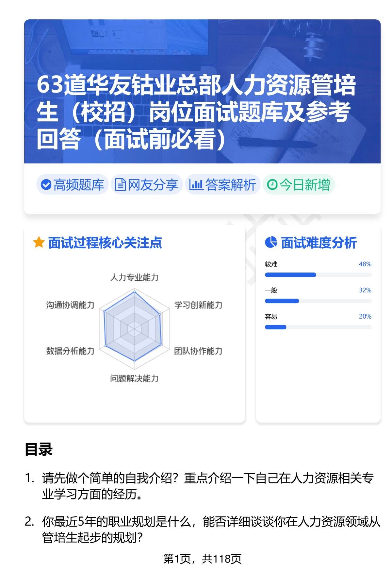Click the 人力专业能力 radar chart label
Viewport: 392px width, 574px height.
pyautogui.click(x=134, y=278)
